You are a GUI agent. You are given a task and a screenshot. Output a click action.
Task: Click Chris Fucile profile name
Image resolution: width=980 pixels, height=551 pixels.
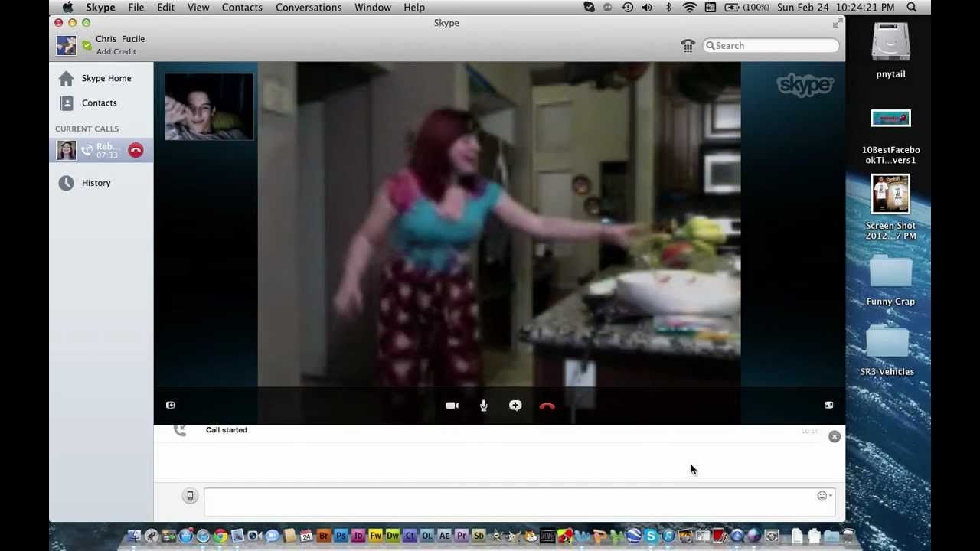coord(120,38)
